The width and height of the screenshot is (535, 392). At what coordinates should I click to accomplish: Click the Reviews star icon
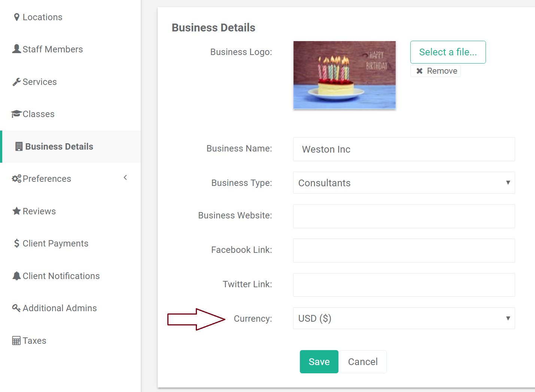coord(16,211)
